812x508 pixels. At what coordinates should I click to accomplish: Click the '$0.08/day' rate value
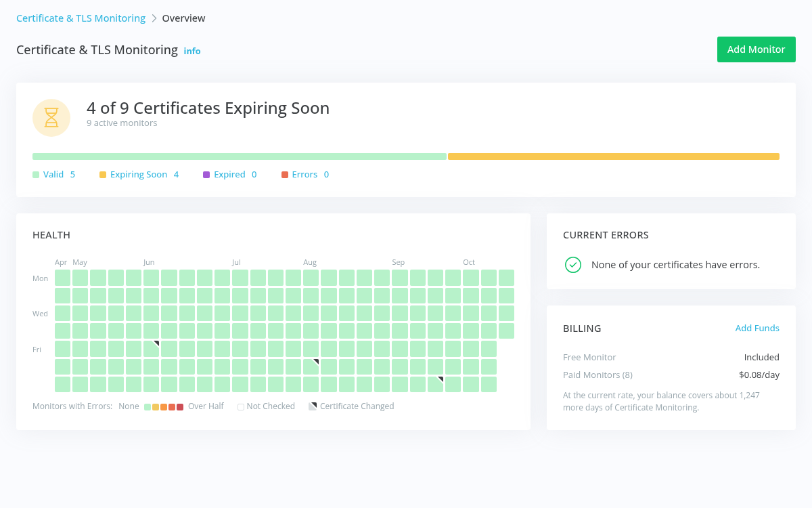759,375
